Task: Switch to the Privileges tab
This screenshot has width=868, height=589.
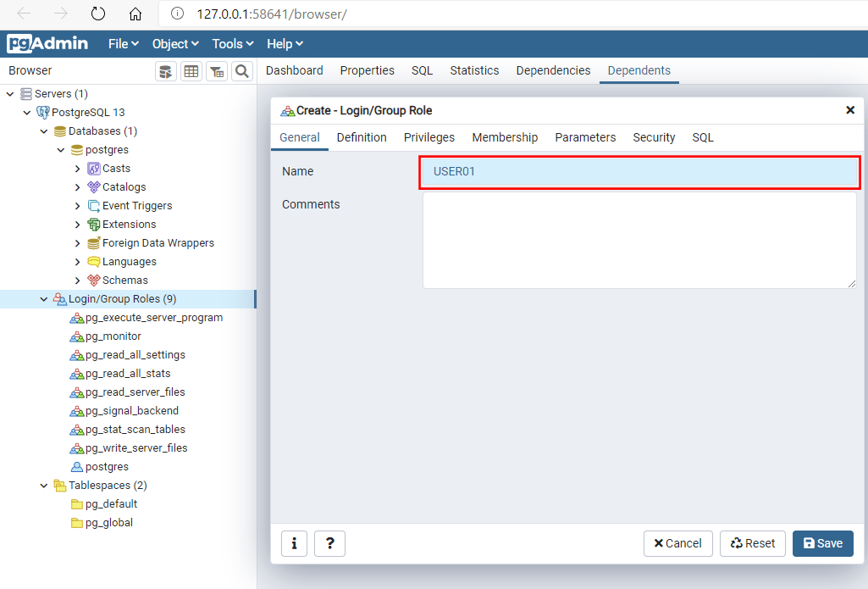Action: point(428,137)
